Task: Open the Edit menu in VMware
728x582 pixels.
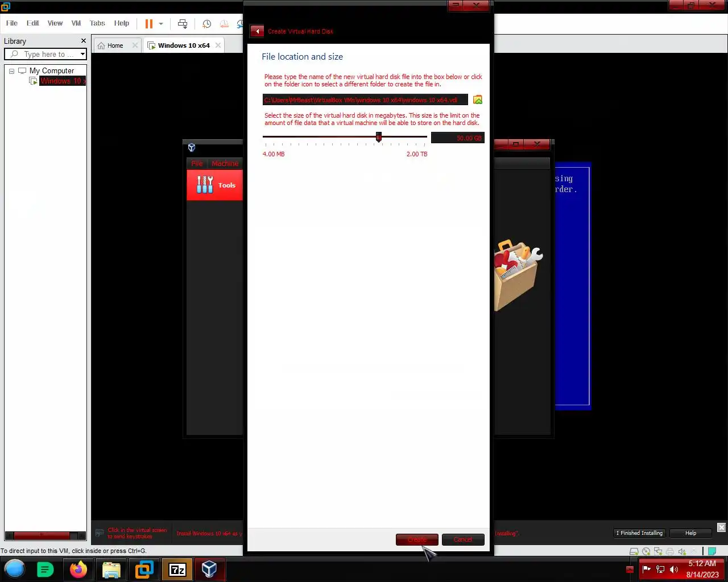Action: tap(33, 23)
